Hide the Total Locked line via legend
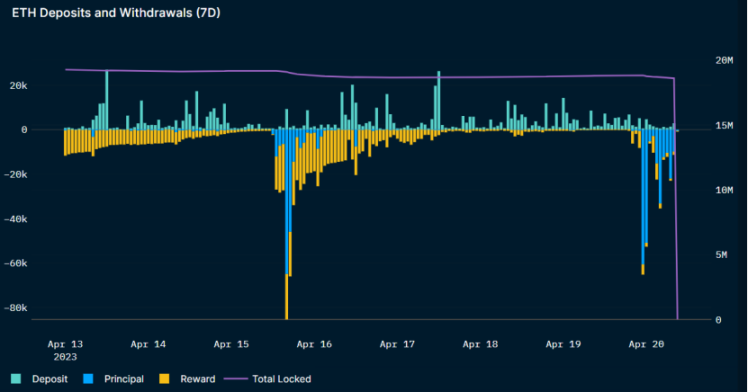 click(x=281, y=379)
